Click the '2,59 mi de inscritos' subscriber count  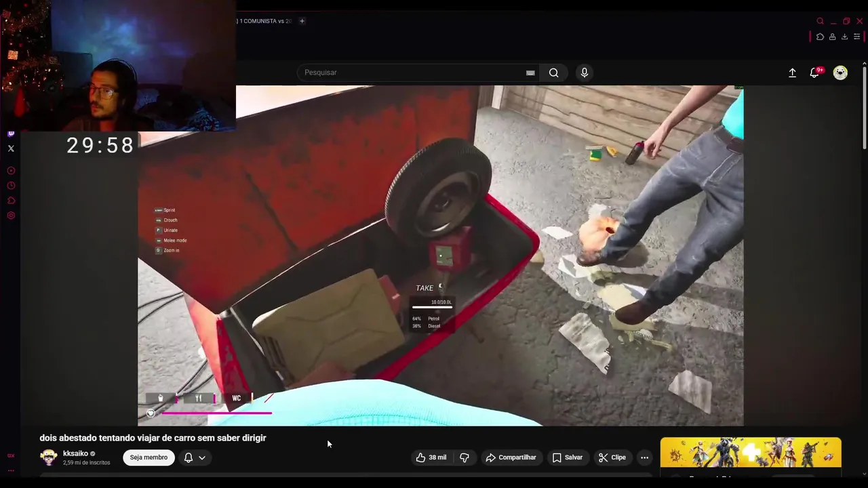tap(86, 463)
